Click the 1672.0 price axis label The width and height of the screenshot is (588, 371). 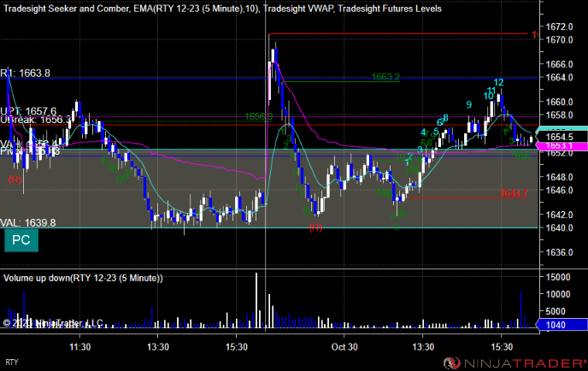click(x=559, y=26)
